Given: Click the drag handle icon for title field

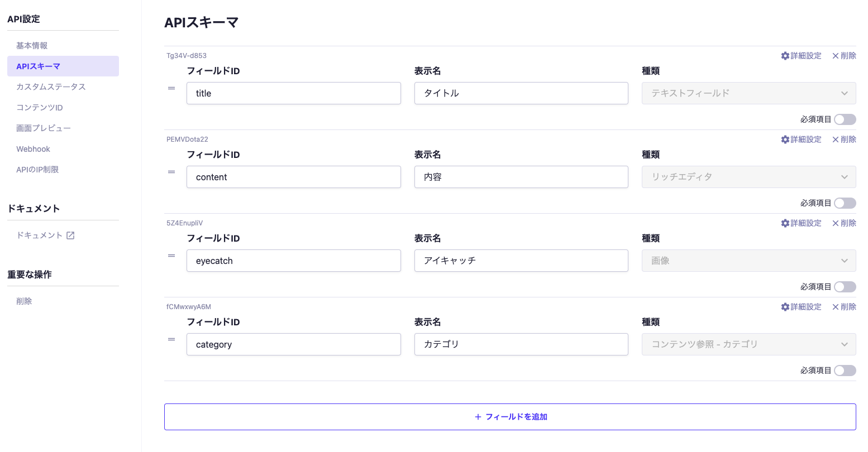Looking at the screenshot, I should (171, 88).
